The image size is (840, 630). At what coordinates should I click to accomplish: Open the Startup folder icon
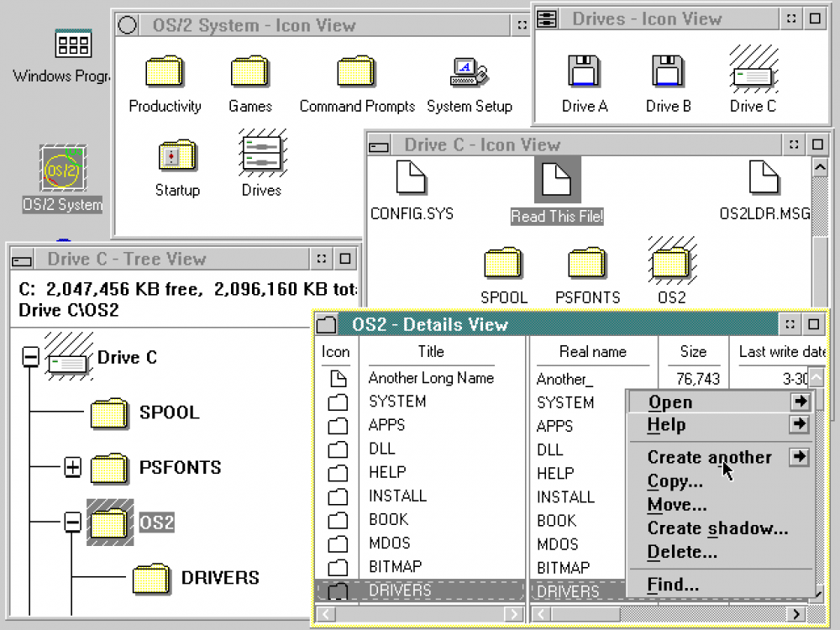click(177, 157)
